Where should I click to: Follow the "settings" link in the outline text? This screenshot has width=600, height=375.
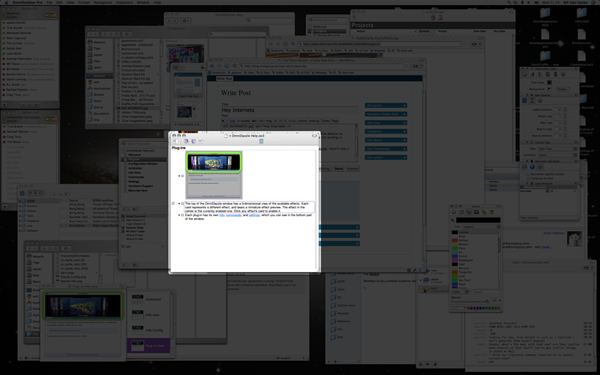pos(254,215)
